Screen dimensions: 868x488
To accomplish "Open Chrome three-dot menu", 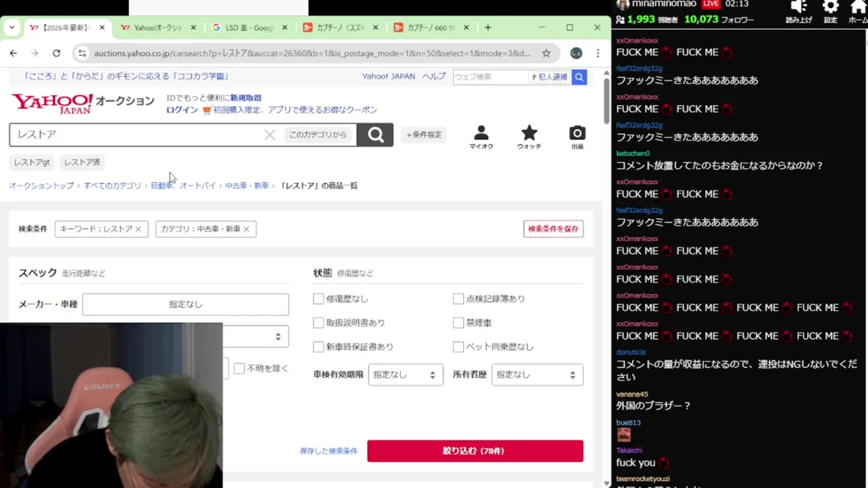I will [x=597, y=53].
